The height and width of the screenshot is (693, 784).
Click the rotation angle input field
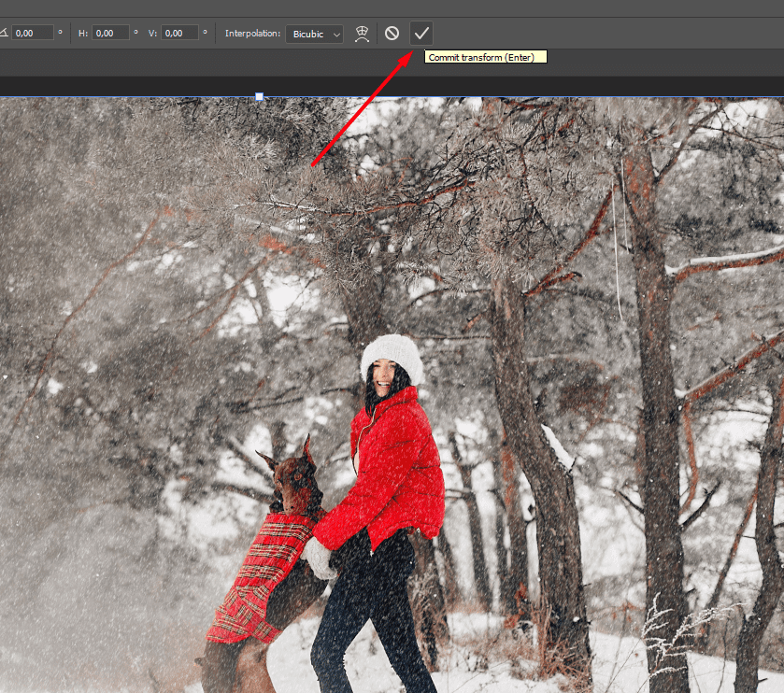point(33,33)
